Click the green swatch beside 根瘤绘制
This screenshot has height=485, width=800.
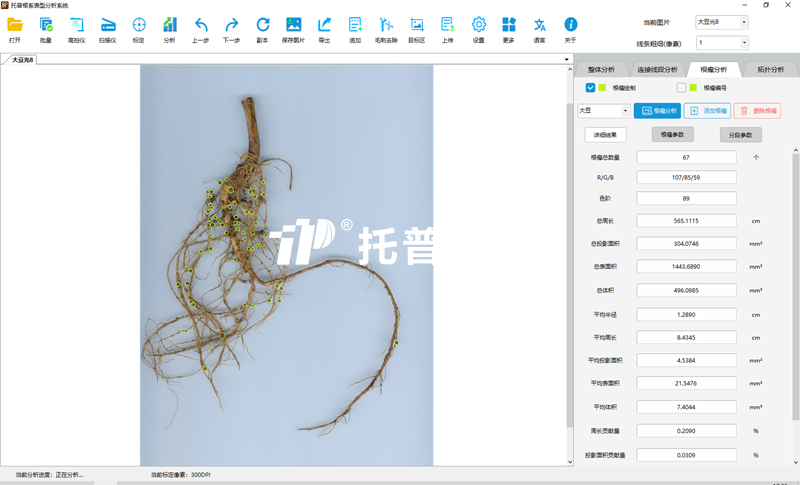point(603,88)
